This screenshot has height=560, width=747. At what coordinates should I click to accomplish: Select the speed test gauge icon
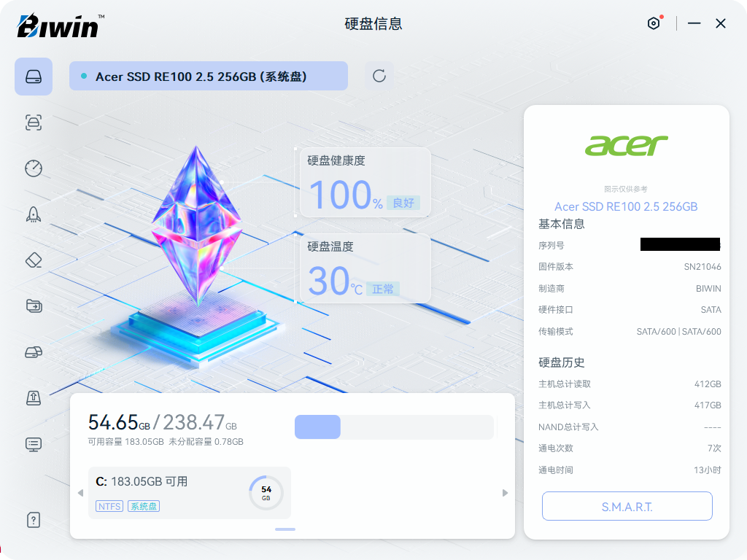[34, 168]
